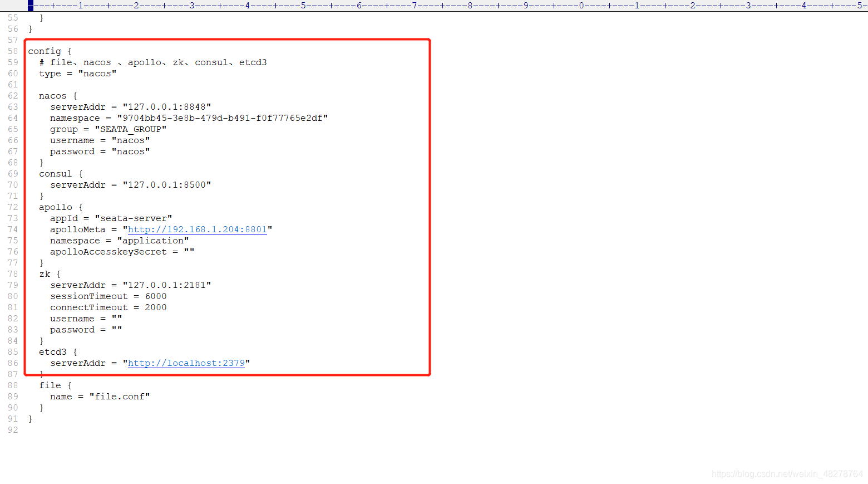This screenshot has height=484, width=868.
Task: Click line number 55 in the gutter
Action: [x=13, y=18]
